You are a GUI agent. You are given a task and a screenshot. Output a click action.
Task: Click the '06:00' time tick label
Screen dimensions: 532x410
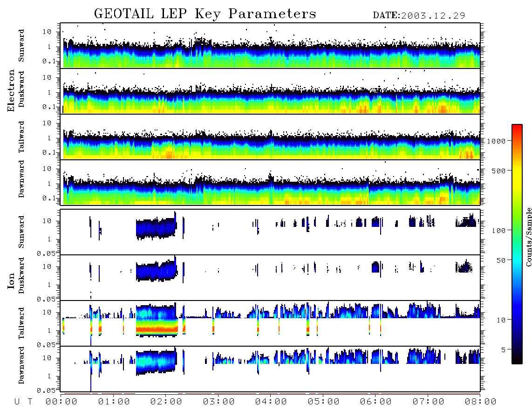tap(376, 402)
